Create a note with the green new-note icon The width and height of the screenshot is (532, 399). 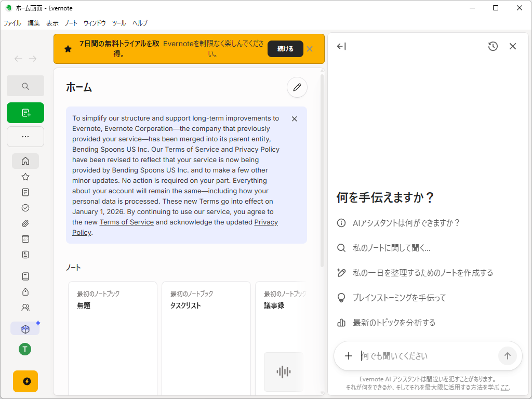[x=25, y=113]
